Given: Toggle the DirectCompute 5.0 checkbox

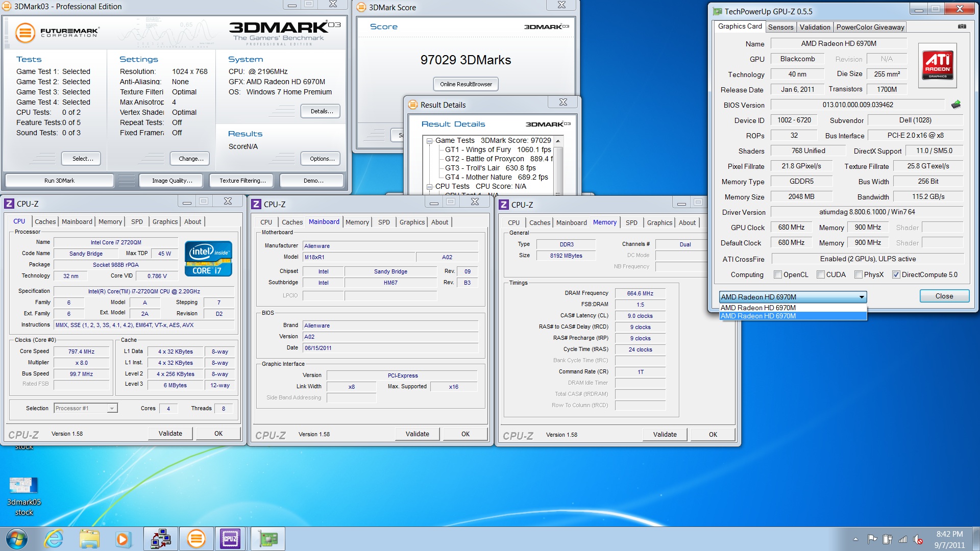Looking at the screenshot, I should [x=896, y=274].
